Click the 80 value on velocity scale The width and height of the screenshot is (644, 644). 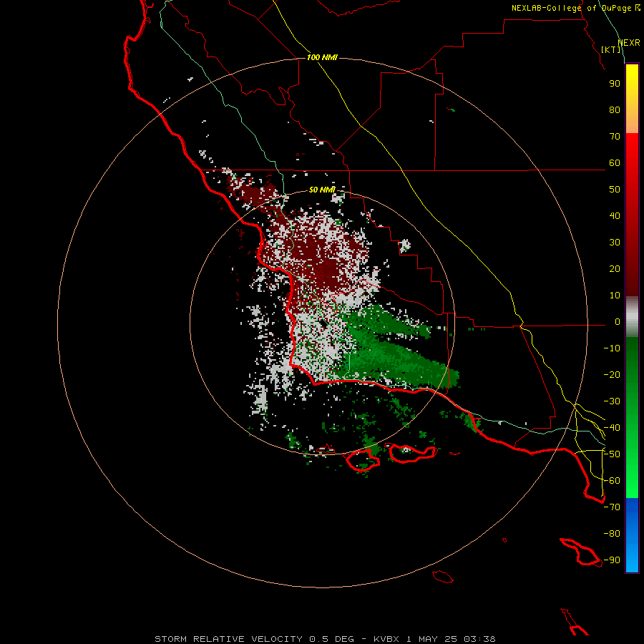[615, 110]
